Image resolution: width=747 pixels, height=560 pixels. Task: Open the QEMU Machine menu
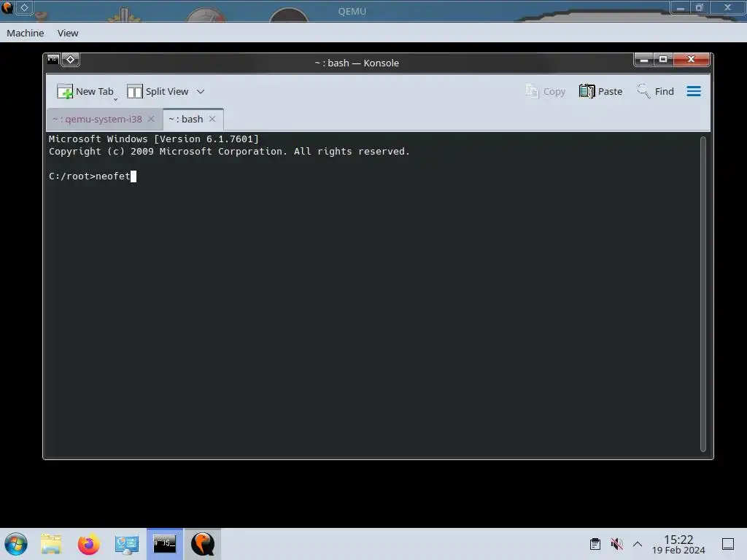coord(26,33)
